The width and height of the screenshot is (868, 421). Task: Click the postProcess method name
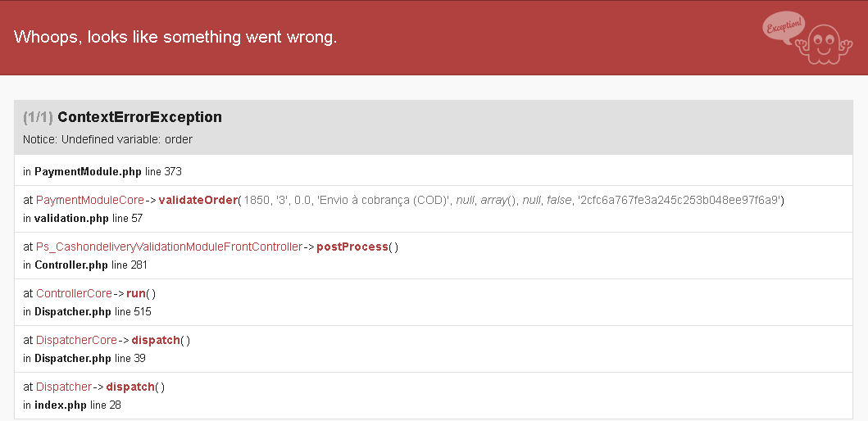click(x=352, y=247)
